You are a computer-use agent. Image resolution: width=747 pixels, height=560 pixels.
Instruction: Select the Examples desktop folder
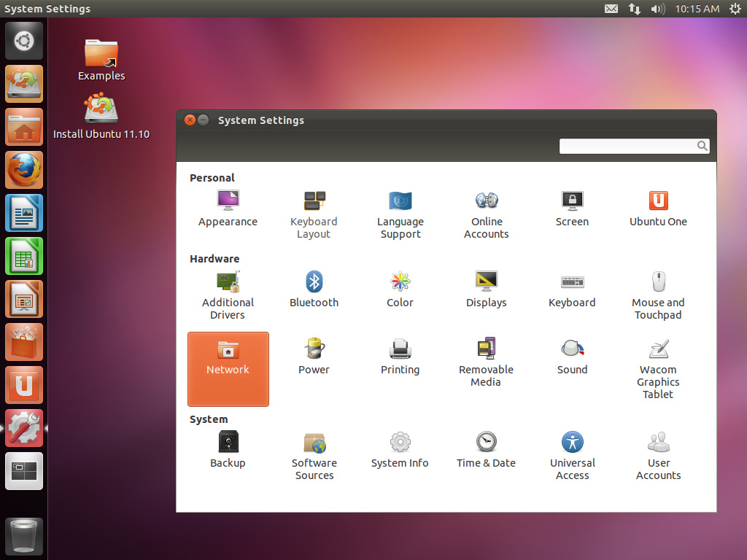(101, 60)
